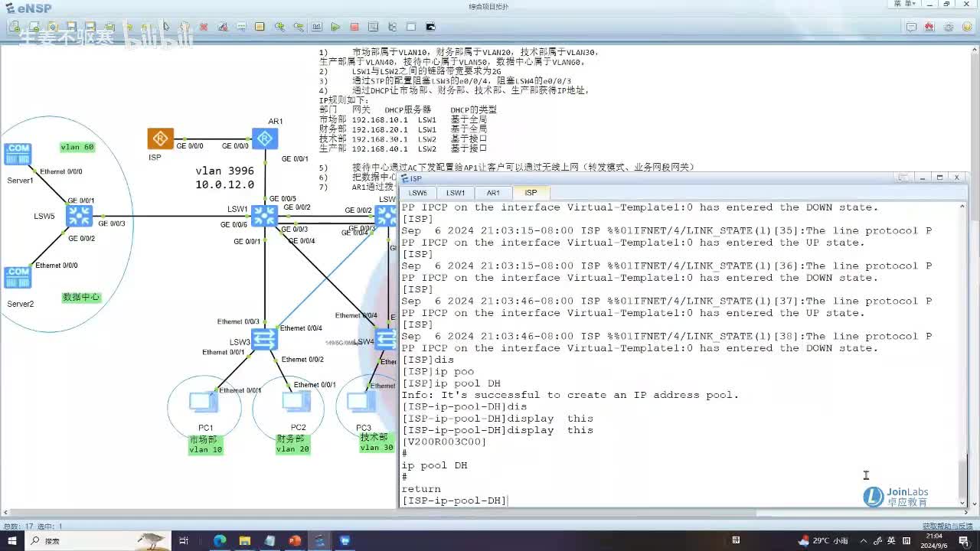This screenshot has height=551, width=980.
Task: Open the 菜单 dropdown menu
Action: (x=904, y=5)
